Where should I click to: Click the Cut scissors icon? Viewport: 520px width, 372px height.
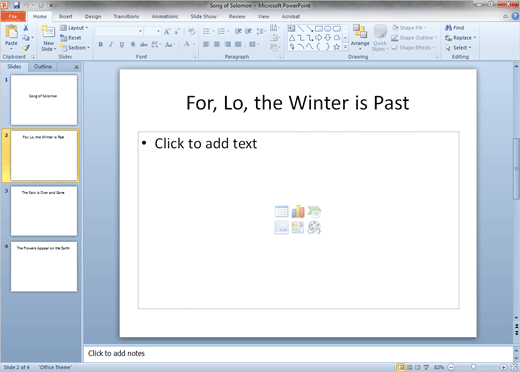tap(25, 28)
